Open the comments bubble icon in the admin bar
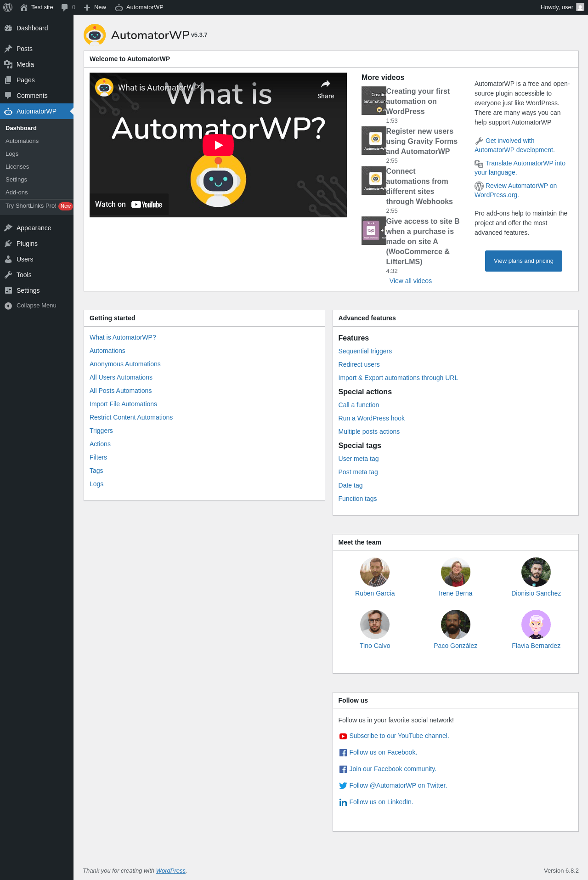This screenshot has height=880, width=588. tap(65, 7)
